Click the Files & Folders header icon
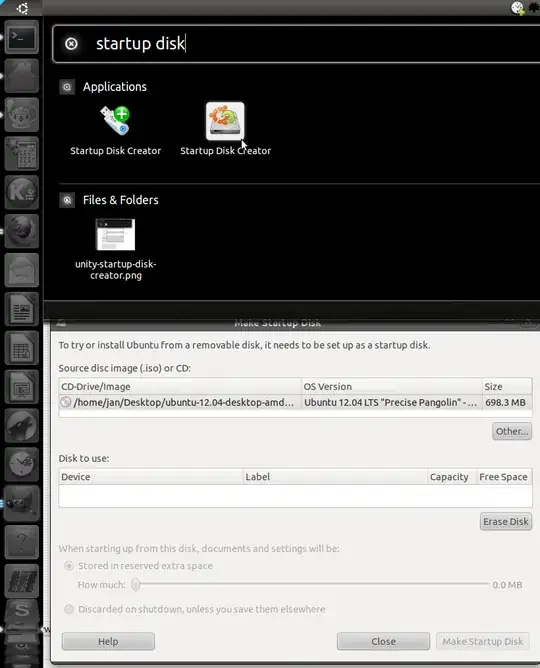The width and height of the screenshot is (540, 668). click(x=67, y=200)
